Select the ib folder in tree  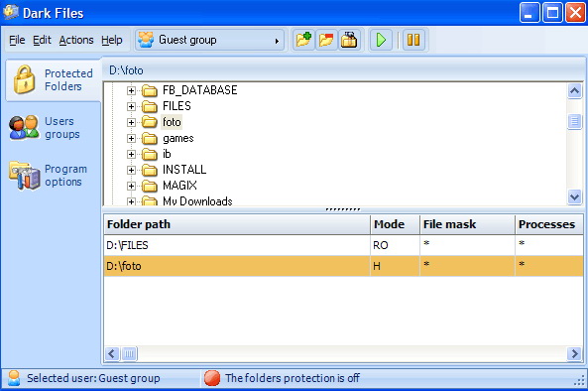click(x=167, y=154)
